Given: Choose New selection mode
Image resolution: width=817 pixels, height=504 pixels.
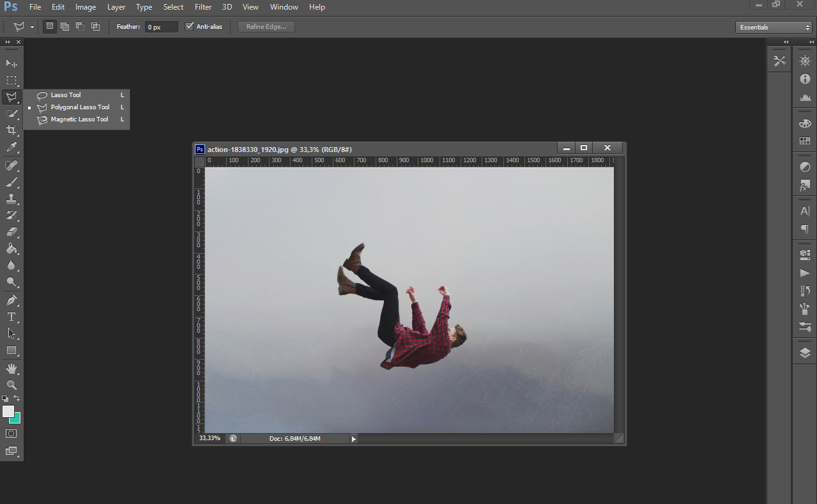Looking at the screenshot, I should click(50, 27).
